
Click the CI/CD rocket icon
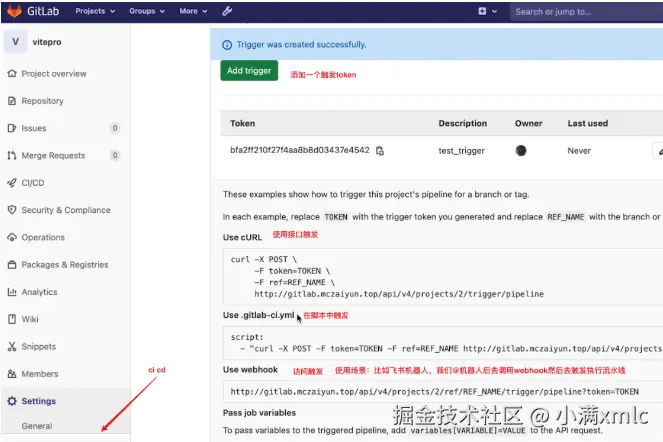(x=12, y=183)
